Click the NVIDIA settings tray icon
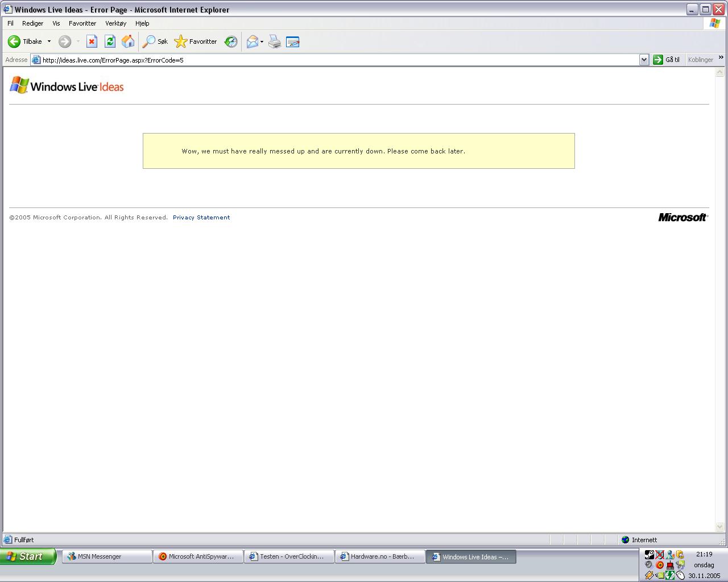728x582 pixels. coord(660,575)
